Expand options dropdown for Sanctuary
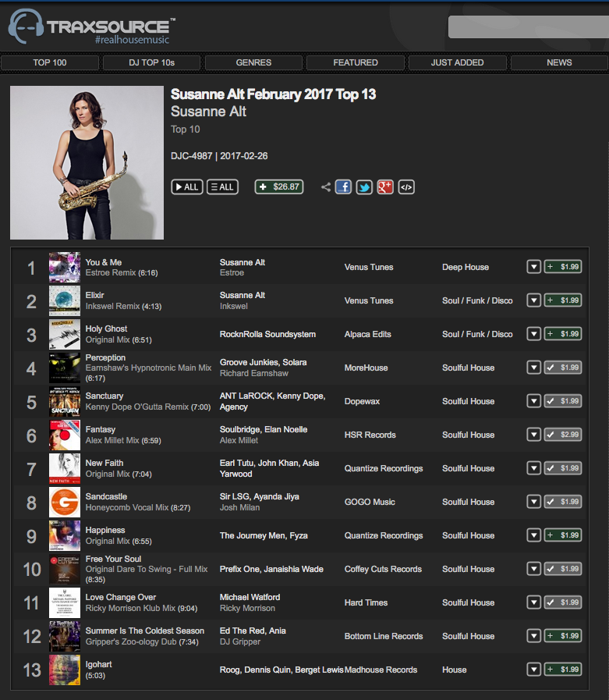This screenshot has width=609, height=700. 533,401
